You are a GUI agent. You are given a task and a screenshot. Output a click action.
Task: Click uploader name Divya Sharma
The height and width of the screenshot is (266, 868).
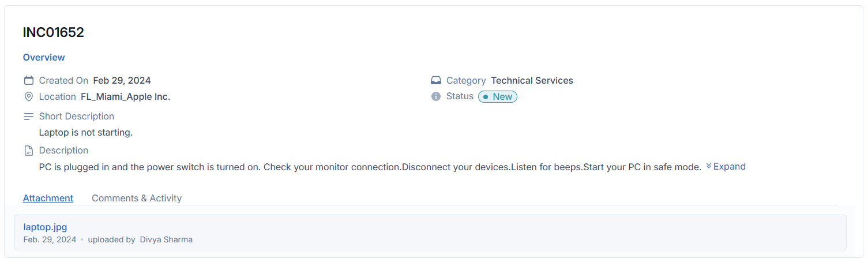click(166, 239)
